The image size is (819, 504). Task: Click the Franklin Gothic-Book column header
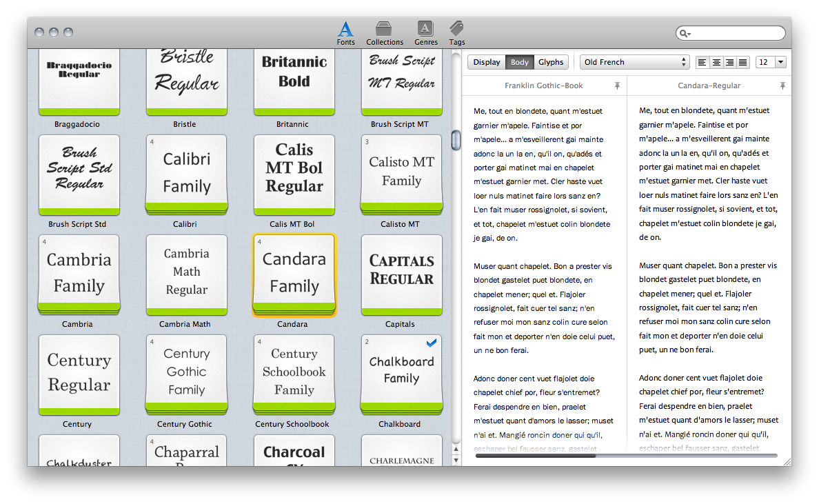pos(544,85)
